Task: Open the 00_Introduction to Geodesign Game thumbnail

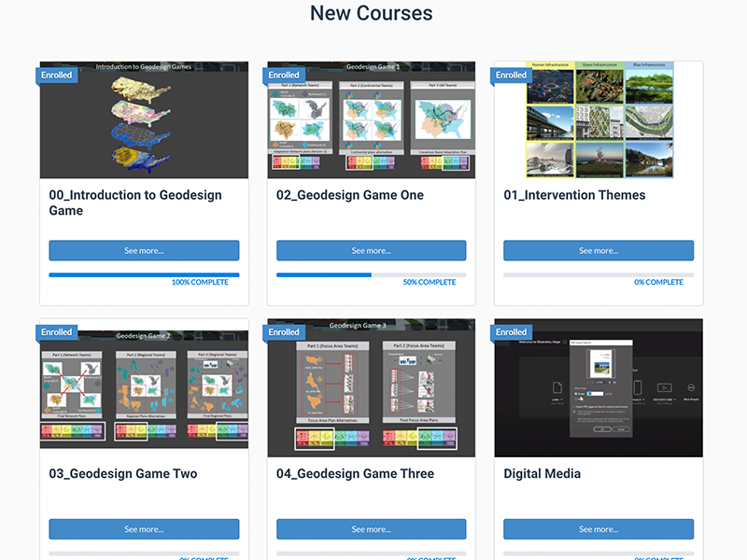Action: tap(144, 120)
